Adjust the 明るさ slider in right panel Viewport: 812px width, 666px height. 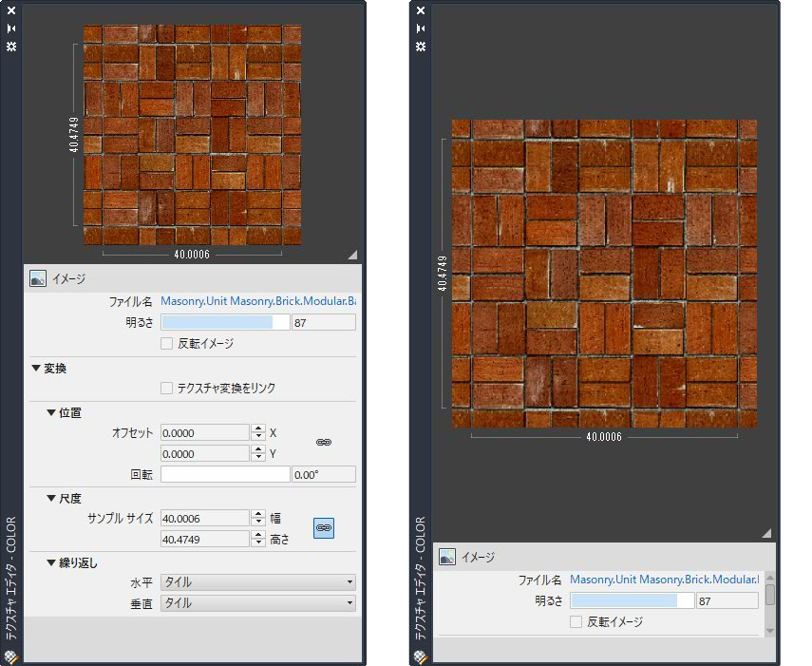coord(633,600)
